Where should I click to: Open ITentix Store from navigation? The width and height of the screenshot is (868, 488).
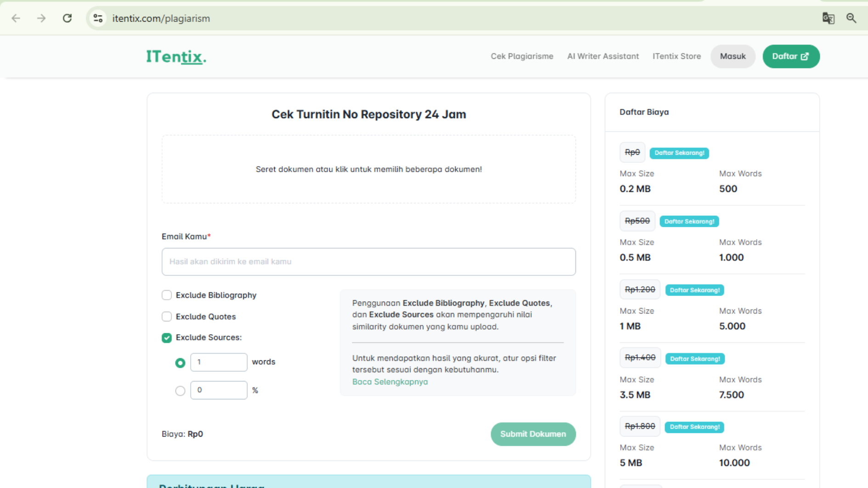tap(676, 56)
